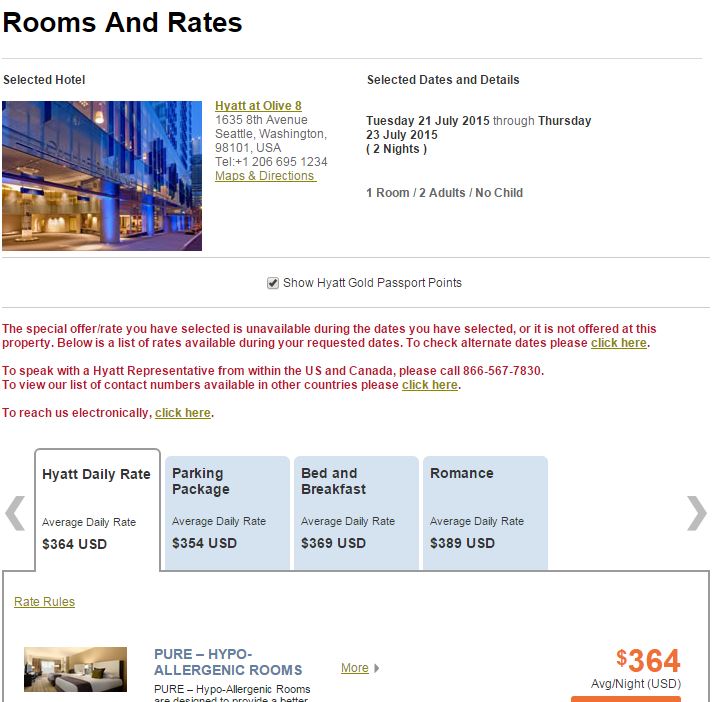The image size is (712, 702).
Task: Open Maps & Directions link
Action: click(x=266, y=176)
